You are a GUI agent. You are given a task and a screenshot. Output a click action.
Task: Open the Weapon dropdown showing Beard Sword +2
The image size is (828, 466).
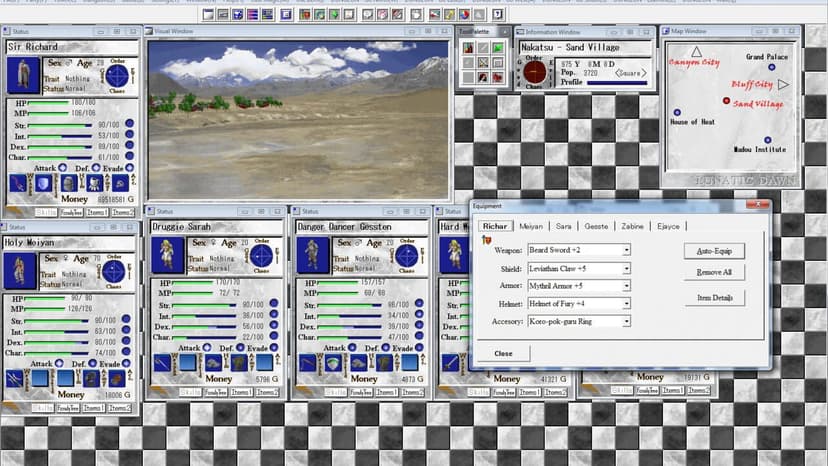pyautogui.click(x=579, y=250)
